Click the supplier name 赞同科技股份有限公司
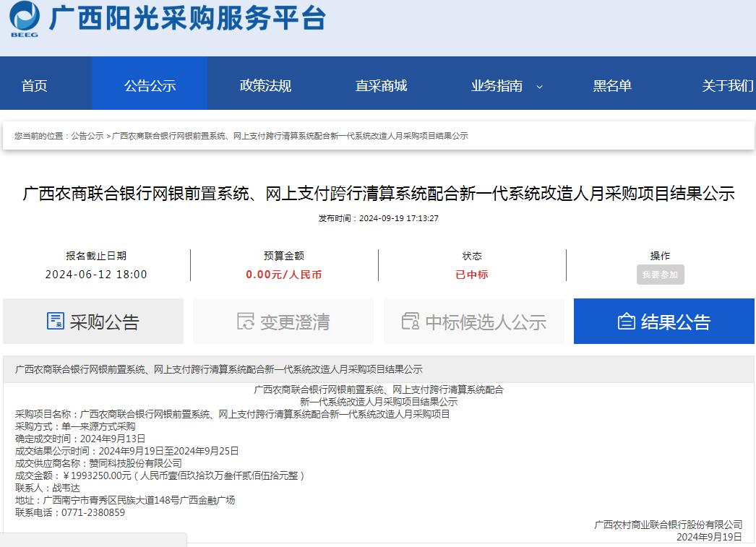Viewport: 756px width, 547px height. (135, 463)
